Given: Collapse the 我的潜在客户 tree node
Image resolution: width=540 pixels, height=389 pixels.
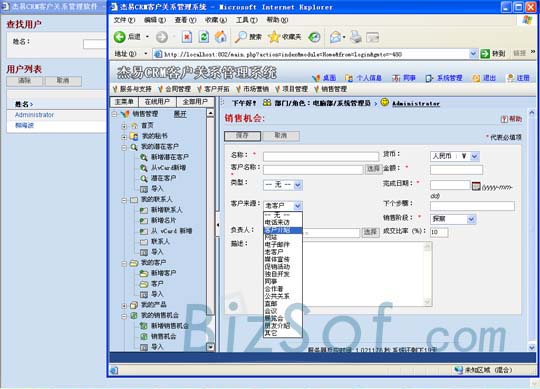Looking at the screenshot, I should 124,147.
